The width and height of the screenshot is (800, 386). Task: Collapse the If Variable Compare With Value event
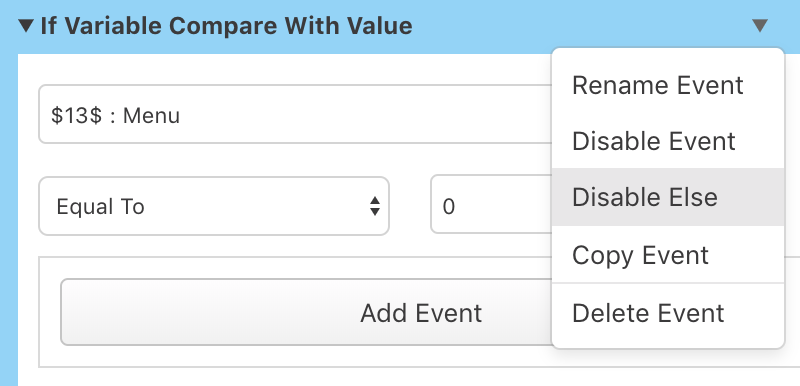[26, 25]
